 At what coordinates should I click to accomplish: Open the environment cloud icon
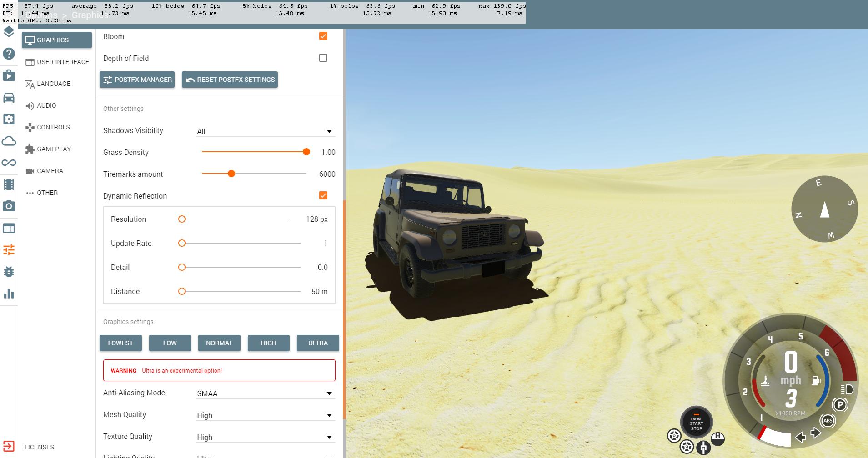point(9,141)
